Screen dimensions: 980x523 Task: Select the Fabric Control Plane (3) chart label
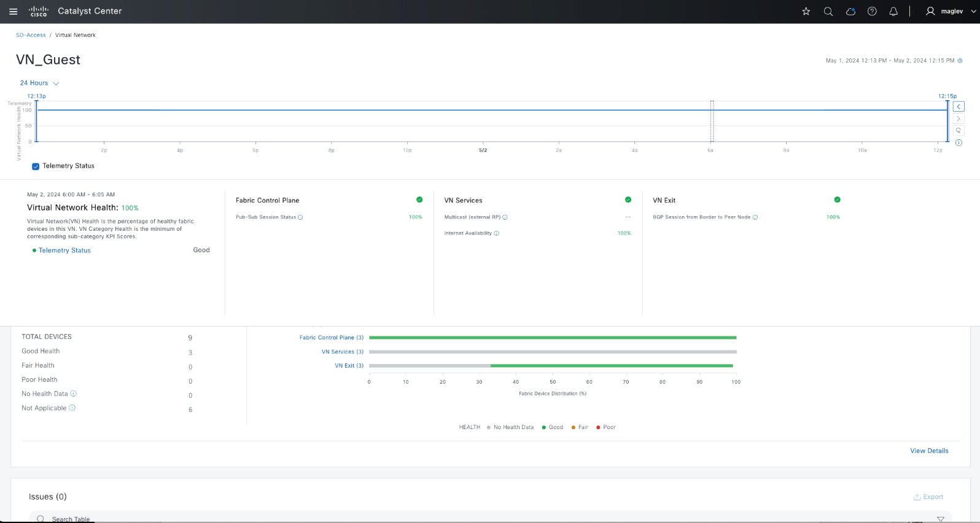click(x=332, y=338)
